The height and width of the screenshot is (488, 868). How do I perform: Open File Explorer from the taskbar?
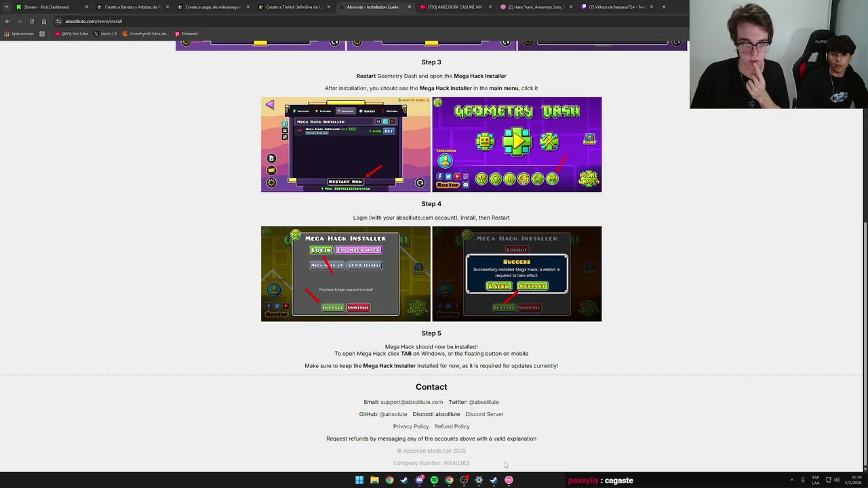coord(374,481)
